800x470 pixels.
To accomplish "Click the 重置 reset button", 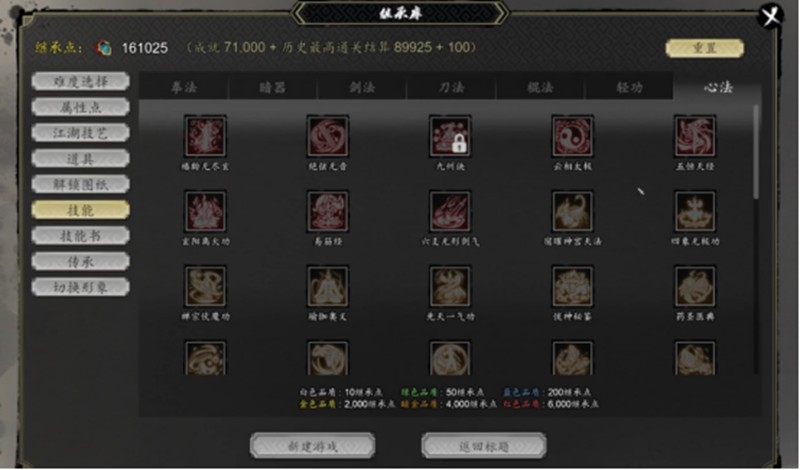I will 705,48.
